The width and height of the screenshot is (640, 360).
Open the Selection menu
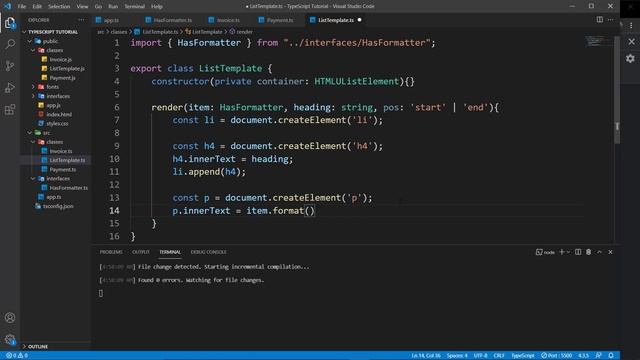(59, 7)
